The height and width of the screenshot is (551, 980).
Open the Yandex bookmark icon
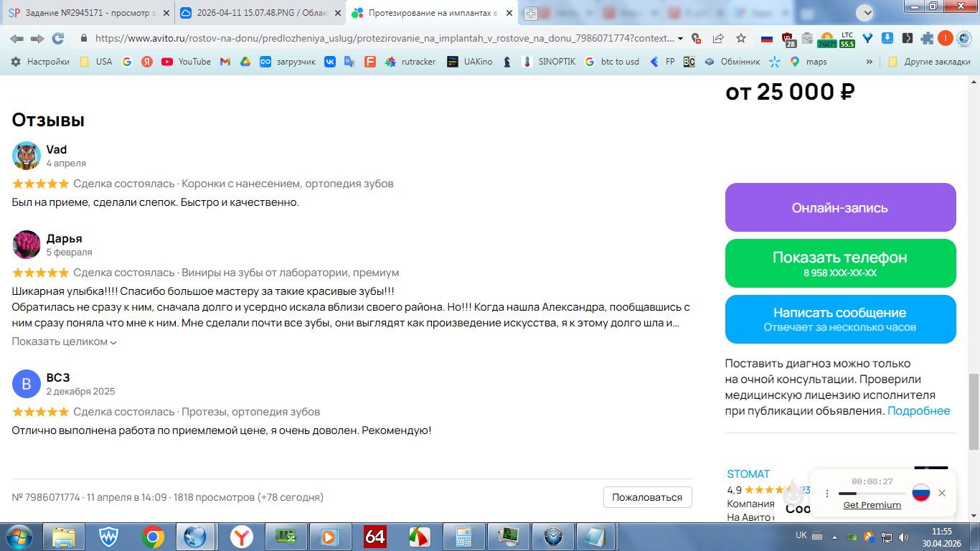(147, 62)
